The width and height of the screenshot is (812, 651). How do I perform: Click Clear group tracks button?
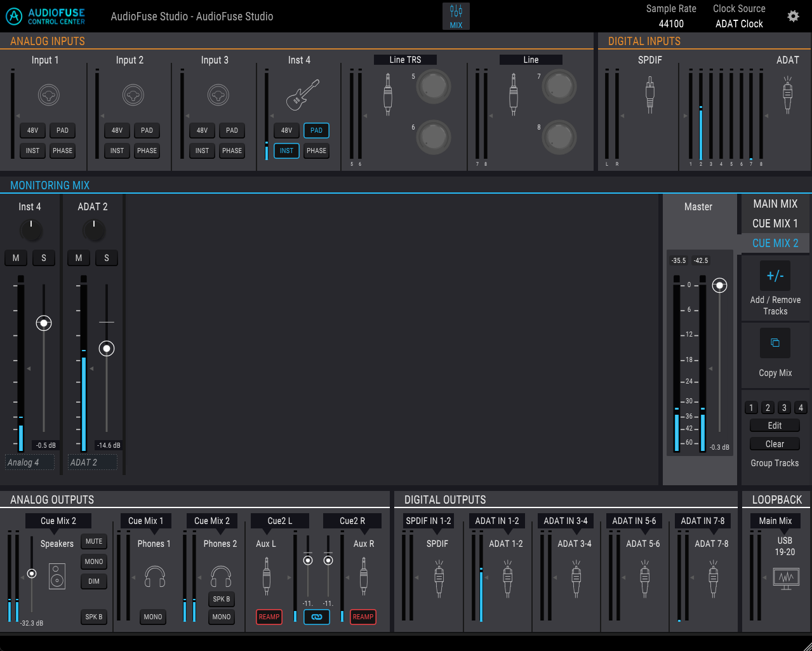775,444
